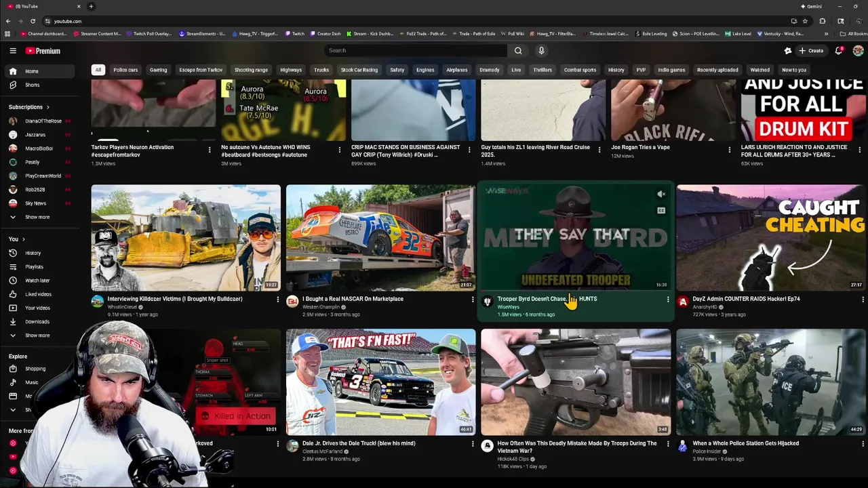Click Westen Champlin channel avatar beside NASCAR video
The image size is (868, 488).
click(x=292, y=302)
